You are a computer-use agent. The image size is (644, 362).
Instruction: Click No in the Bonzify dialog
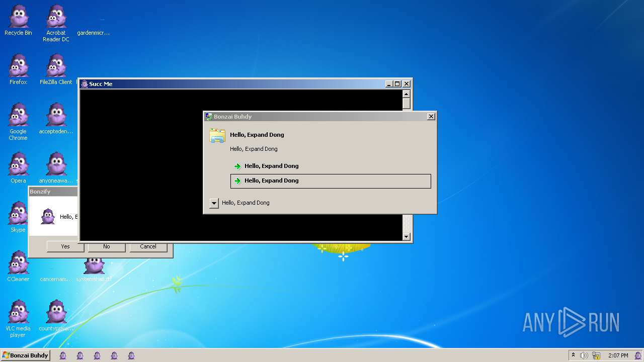click(x=107, y=247)
